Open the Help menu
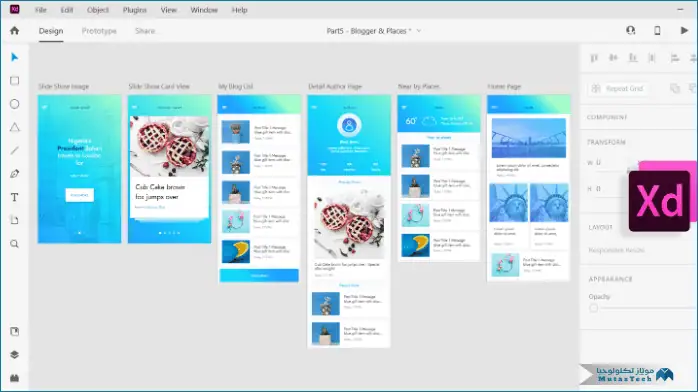 tap(239, 10)
